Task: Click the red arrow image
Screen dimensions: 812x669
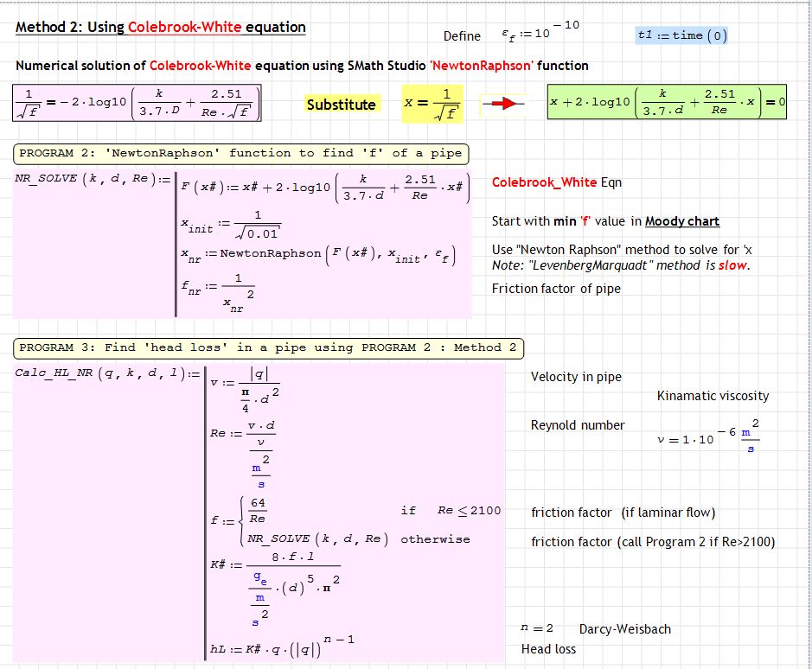Action: coord(503,104)
